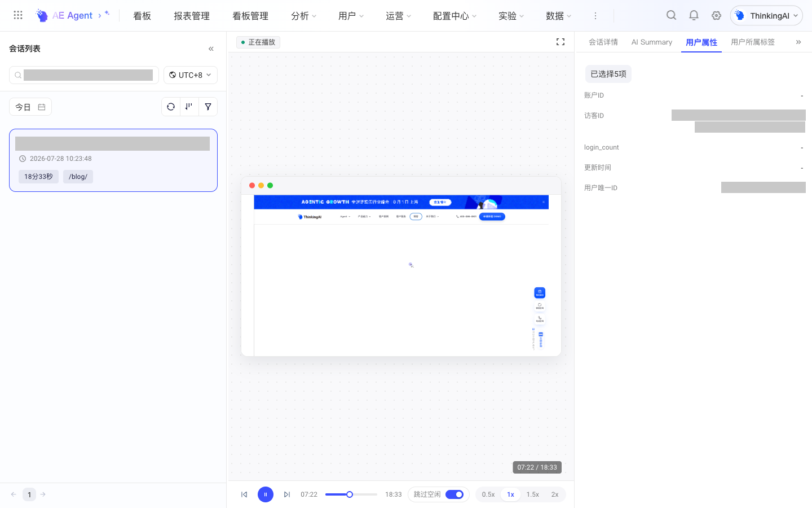
Task: Select the session card dated 2026-07-28 10:23:48
Action: click(113, 160)
